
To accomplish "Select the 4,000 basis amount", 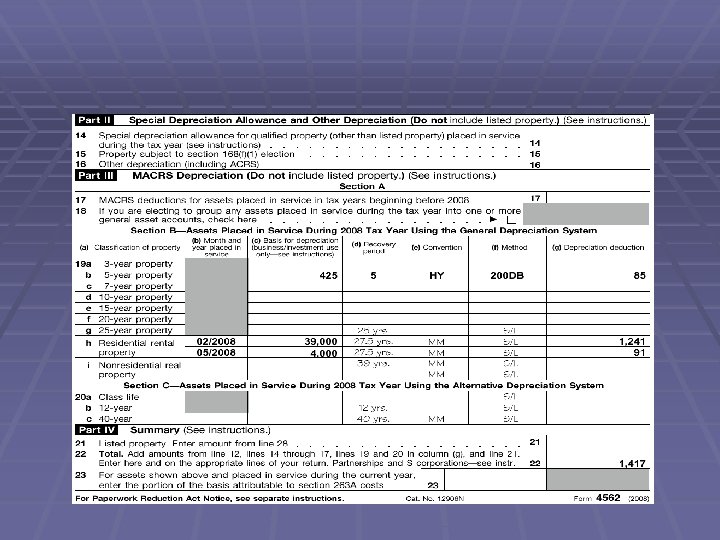I will [324, 354].
